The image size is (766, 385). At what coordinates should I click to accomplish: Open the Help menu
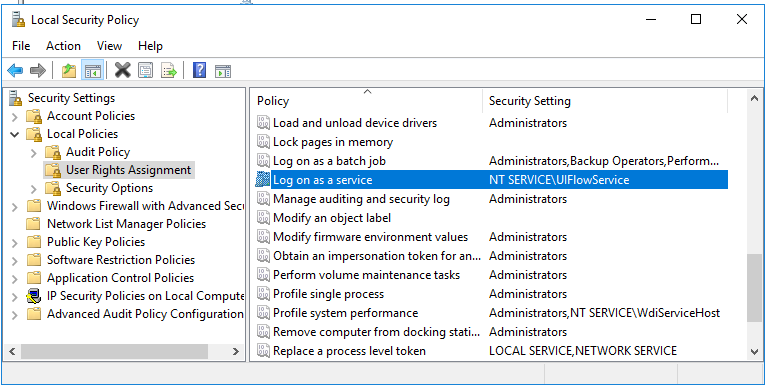[x=150, y=46]
